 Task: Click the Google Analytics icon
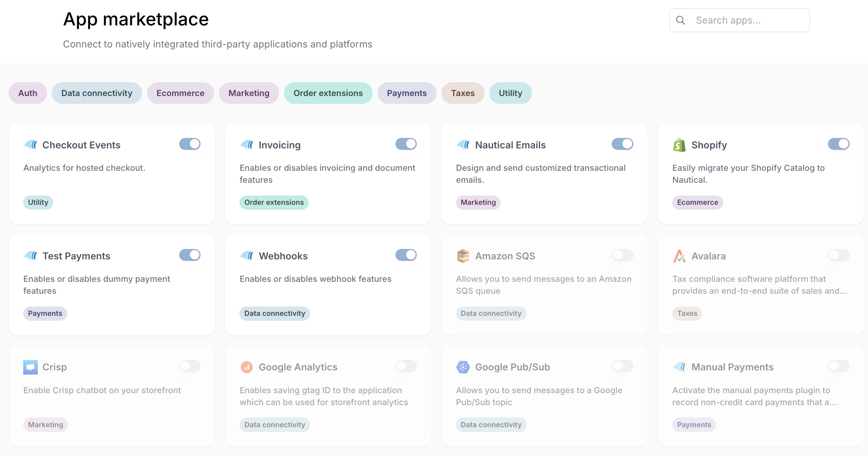[x=247, y=367]
